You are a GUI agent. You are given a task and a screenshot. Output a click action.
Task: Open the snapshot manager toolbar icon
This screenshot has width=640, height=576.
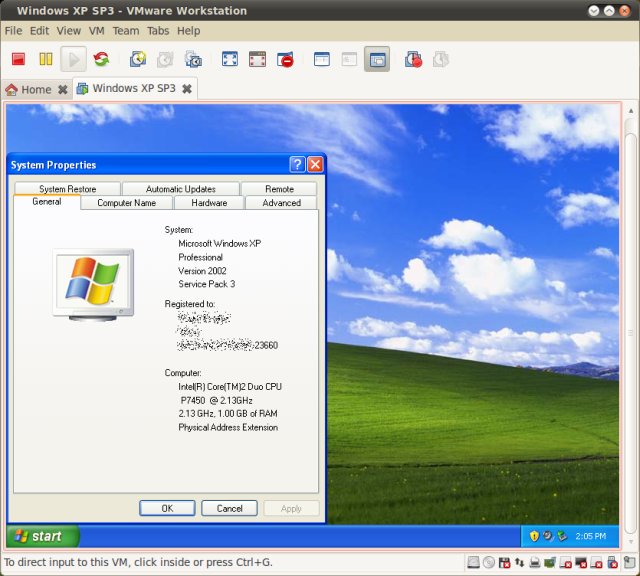click(193, 59)
